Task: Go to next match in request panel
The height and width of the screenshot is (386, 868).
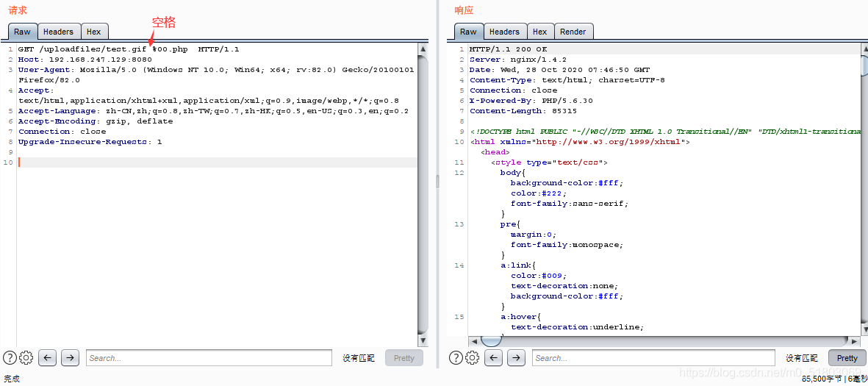Action: pos(70,358)
